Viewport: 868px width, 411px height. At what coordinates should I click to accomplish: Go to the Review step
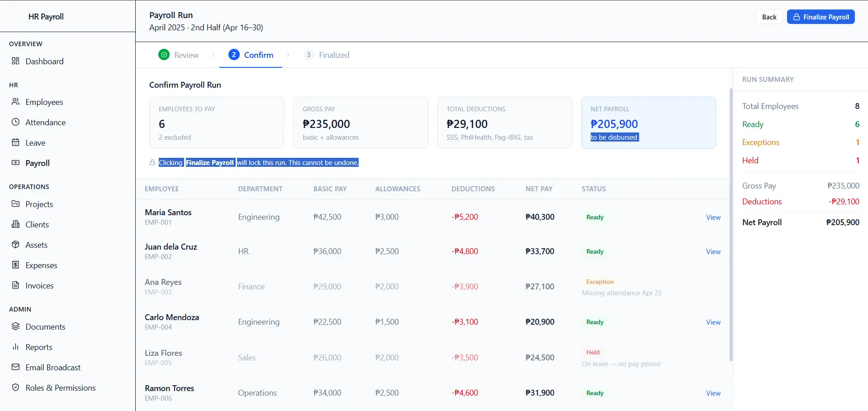click(178, 55)
